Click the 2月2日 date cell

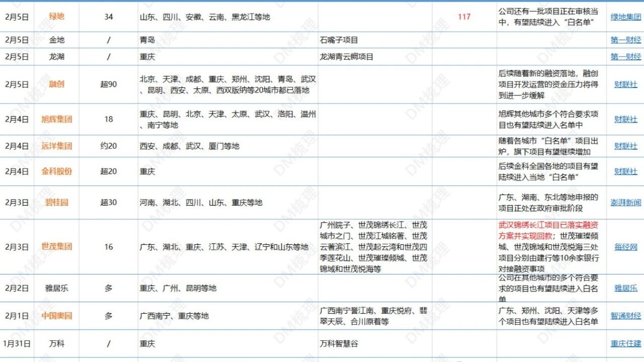click(17, 288)
